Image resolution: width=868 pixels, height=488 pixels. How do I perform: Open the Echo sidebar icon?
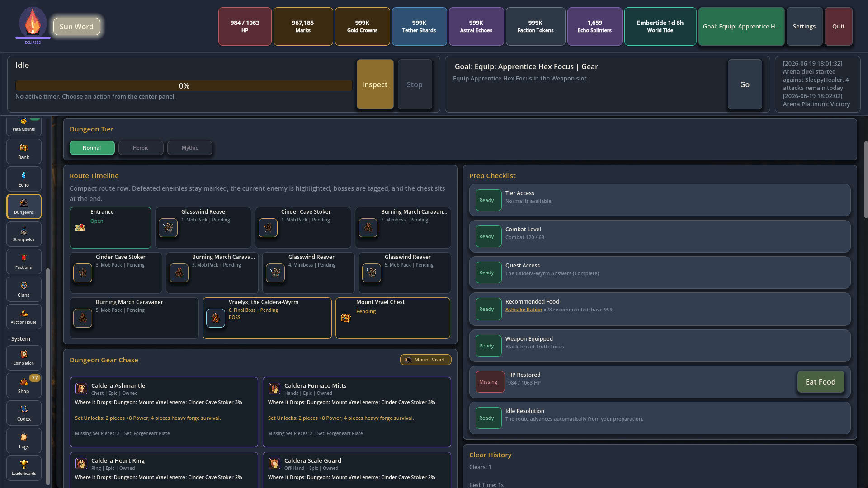click(24, 179)
